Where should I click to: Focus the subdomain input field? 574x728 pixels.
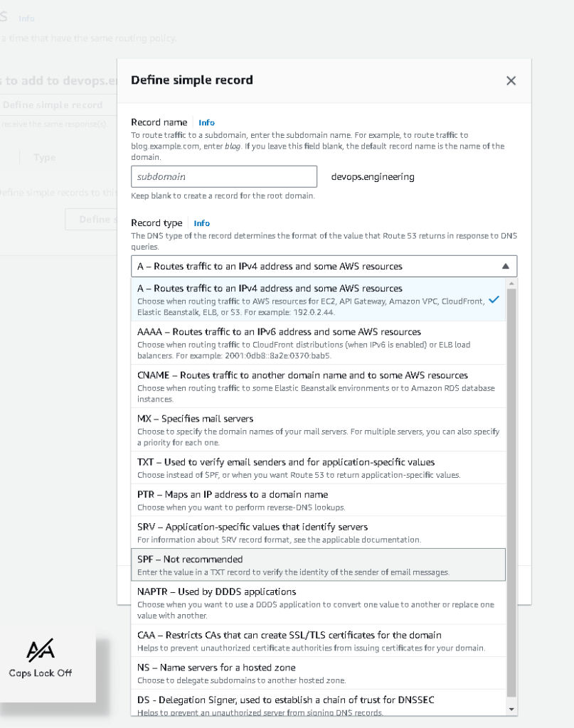point(224,177)
